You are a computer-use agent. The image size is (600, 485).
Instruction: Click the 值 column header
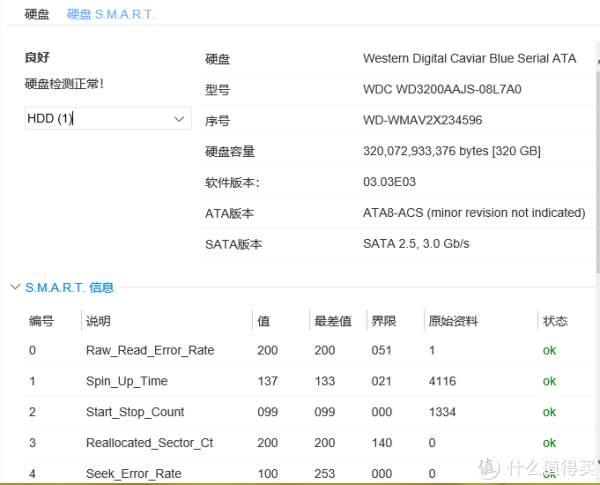[264, 321]
